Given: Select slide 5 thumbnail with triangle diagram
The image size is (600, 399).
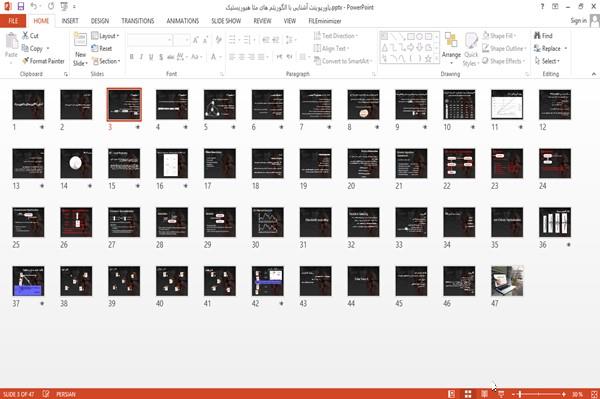Looking at the screenshot, I should click(220, 104).
